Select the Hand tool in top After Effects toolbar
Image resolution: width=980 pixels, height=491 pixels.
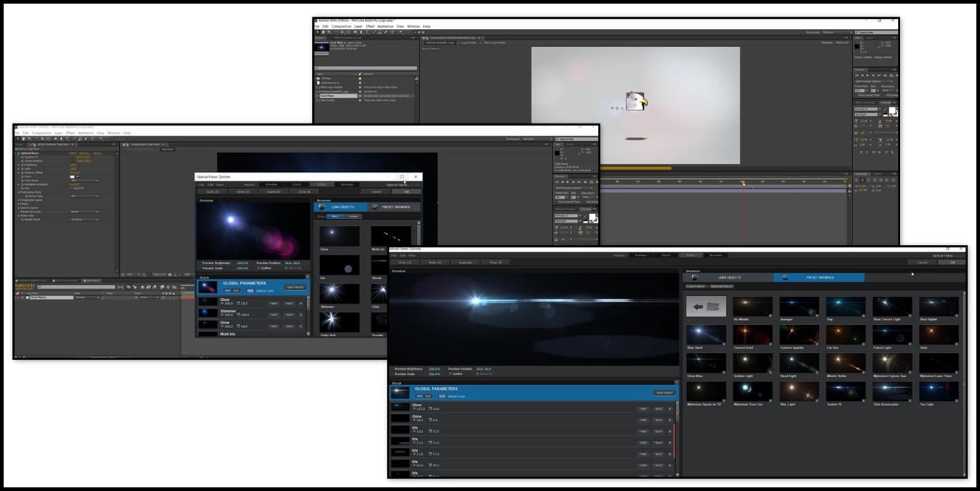point(324,32)
